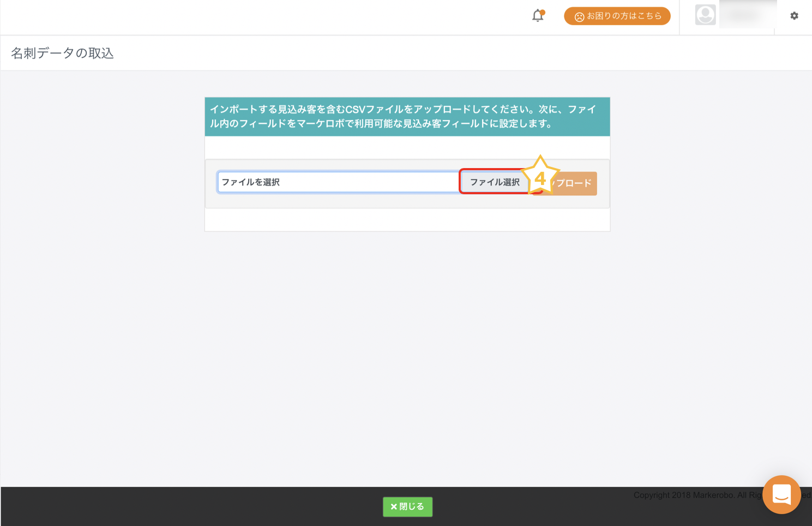The height and width of the screenshot is (526, 812).
Task: Click the frown face icon in help button
Action: click(x=579, y=17)
